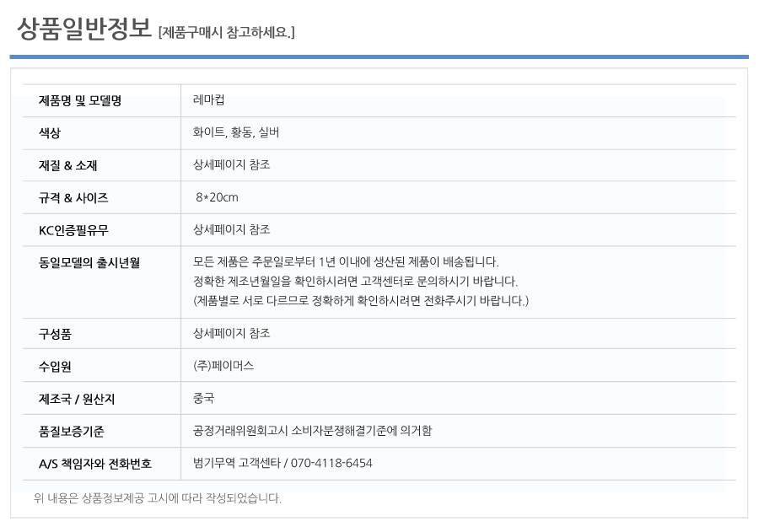
Task: Select the 중국 origin value
Action: coord(203,398)
